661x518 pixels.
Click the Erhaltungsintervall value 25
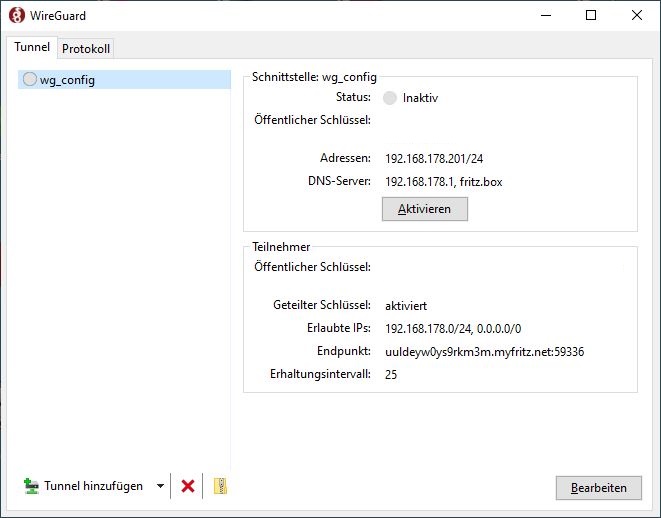pyautogui.click(x=391, y=375)
